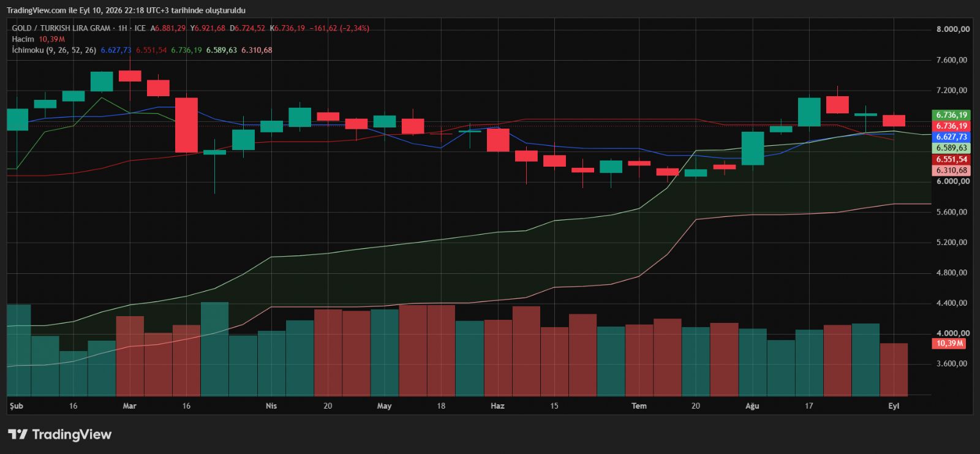Click the Ağu label on the time axis
This screenshot has height=454, width=980.
pos(752,406)
